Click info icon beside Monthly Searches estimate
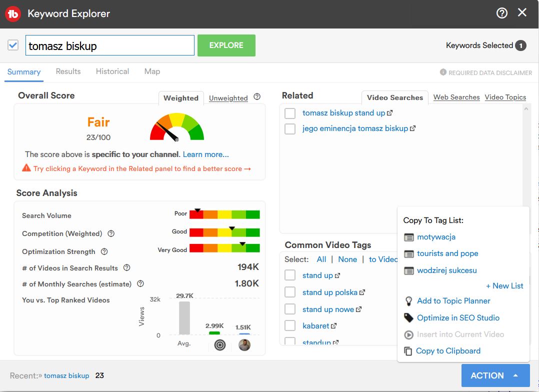Viewport: 539px width, 392px height. coord(140,283)
